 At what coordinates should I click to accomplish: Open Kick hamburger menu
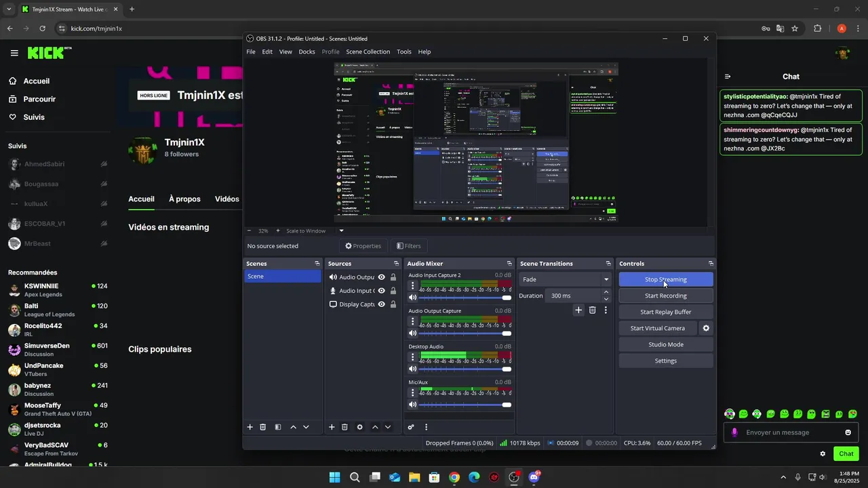14,53
